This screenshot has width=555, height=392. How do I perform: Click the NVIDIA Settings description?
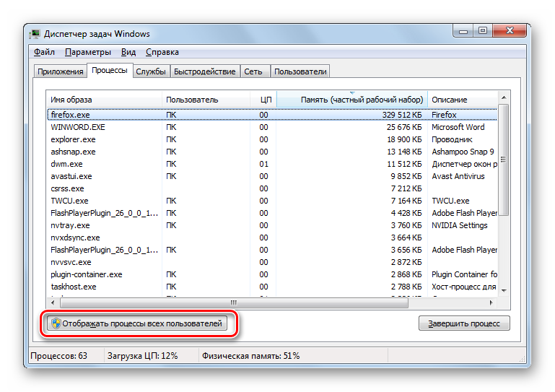(x=460, y=225)
